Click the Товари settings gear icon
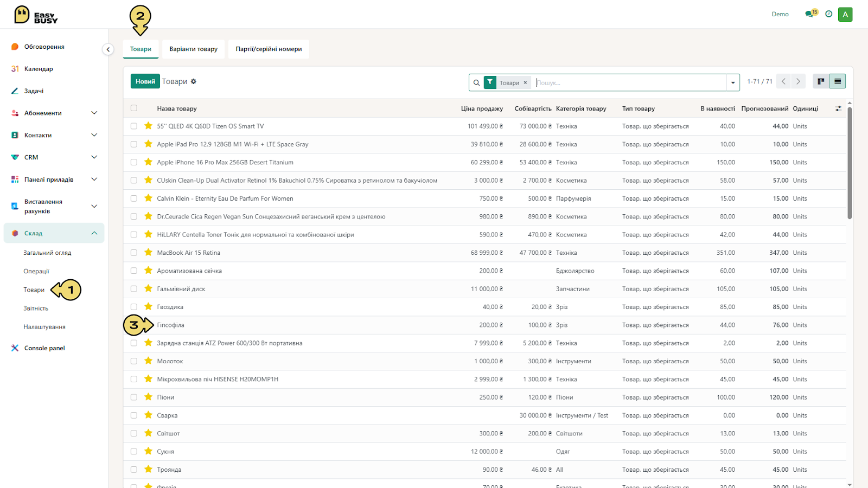868x488 pixels. (x=194, y=81)
